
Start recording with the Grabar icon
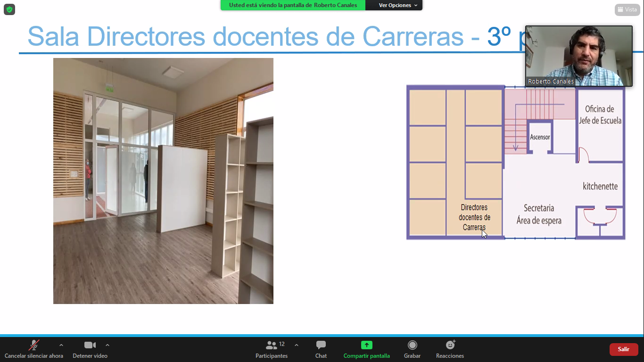[x=412, y=345]
